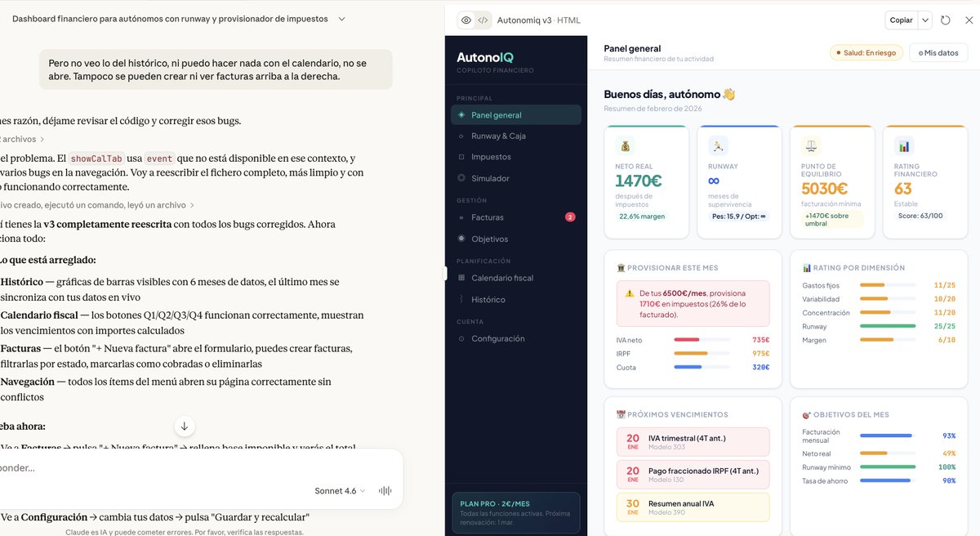This screenshot has width=980, height=536.
Task: Jump to bottom with the down arrow button
Action: pyautogui.click(x=185, y=426)
